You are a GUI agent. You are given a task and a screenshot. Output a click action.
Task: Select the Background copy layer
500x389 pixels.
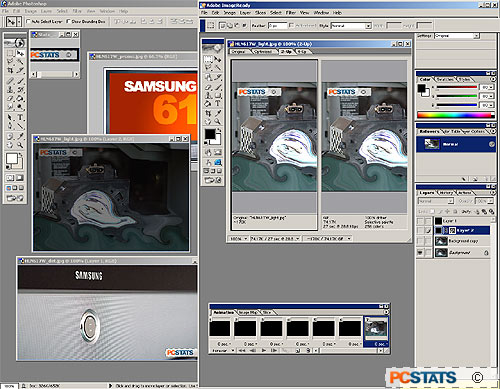[x=462, y=241]
